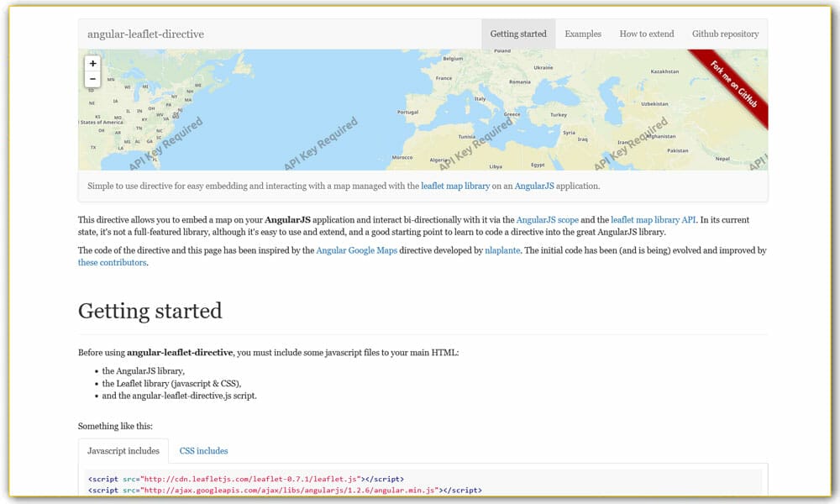Select the Examples tab
Image resolution: width=840 pixels, height=504 pixels.
tap(583, 34)
